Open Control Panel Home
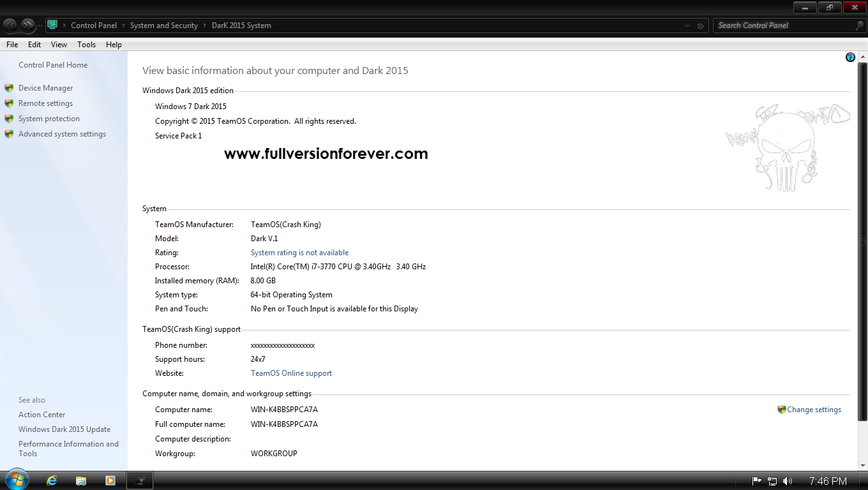Screen dimensions: 868x490 click(x=53, y=65)
